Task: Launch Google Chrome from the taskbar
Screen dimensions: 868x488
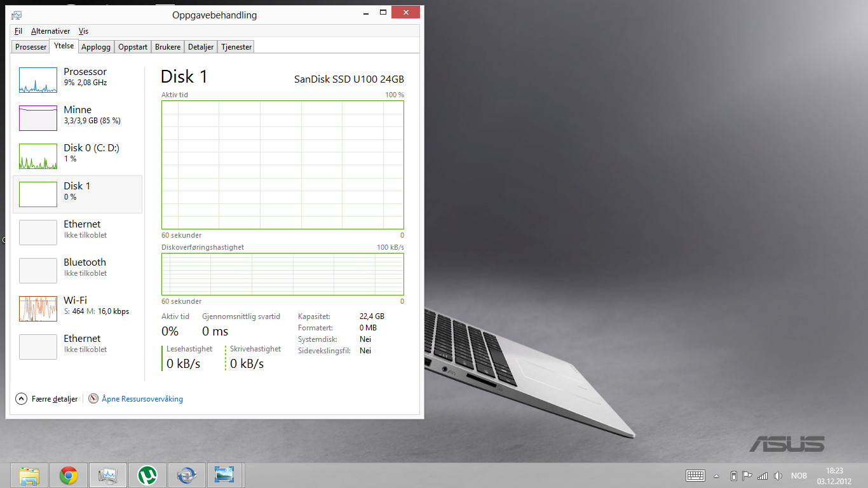Action: [69, 475]
